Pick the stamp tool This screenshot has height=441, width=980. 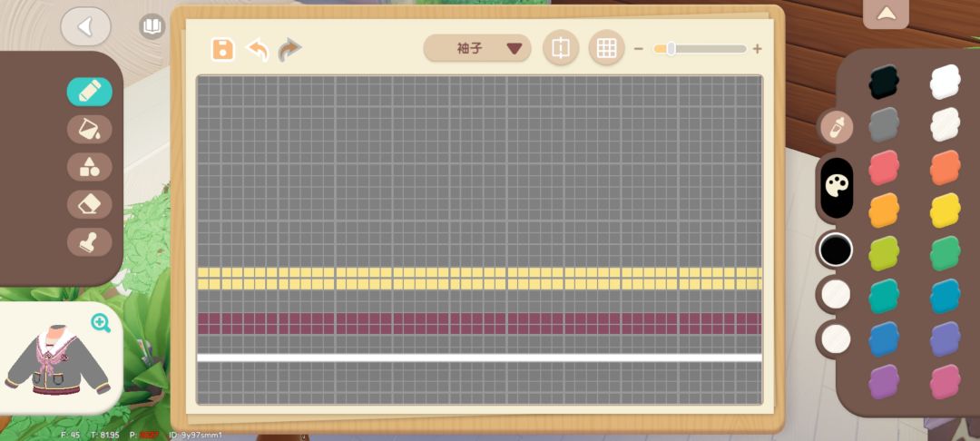click(89, 241)
